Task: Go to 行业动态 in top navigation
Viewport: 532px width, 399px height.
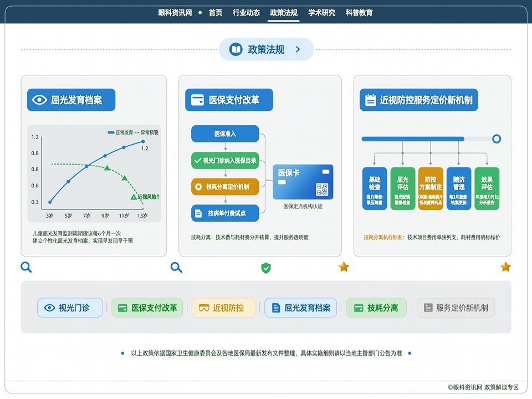Action: 246,13
